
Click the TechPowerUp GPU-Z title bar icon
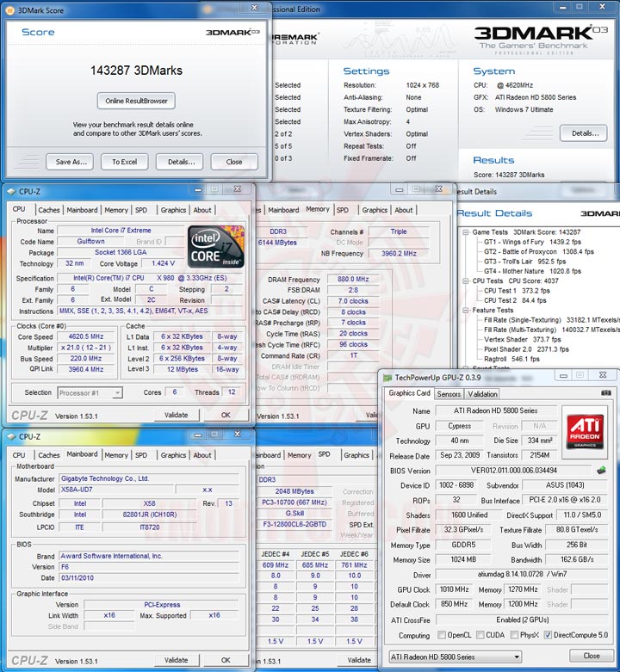point(387,378)
